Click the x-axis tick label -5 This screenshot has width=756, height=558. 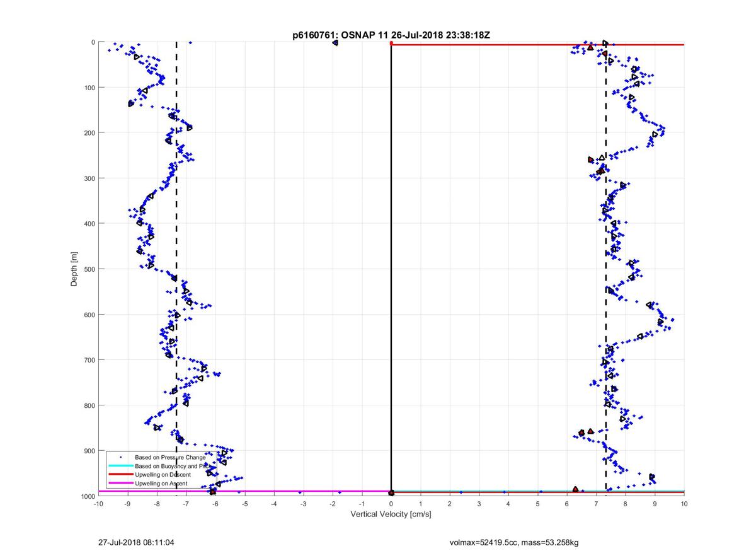pyautogui.click(x=244, y=504)
